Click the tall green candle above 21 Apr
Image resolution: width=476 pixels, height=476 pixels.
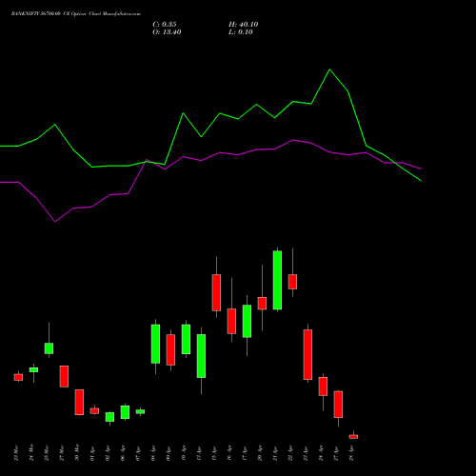pyautogui.click(x=277, y=280)
